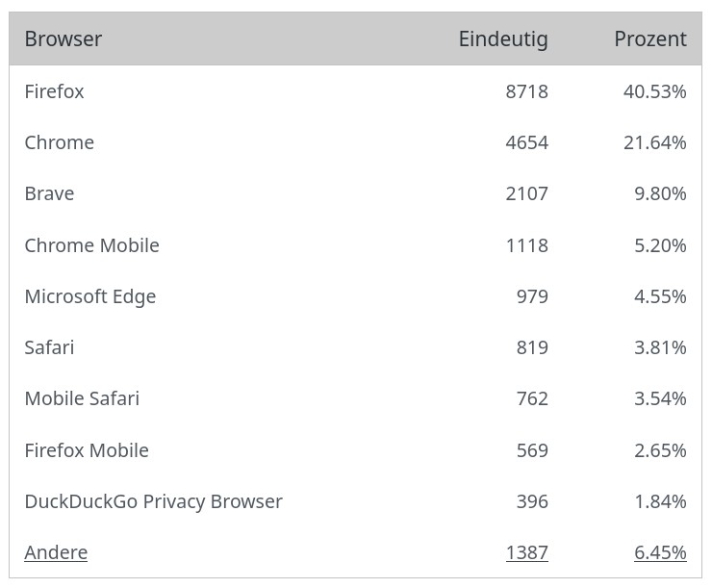This screenshot has height=588, width=712.
Task: Click the Browser column header
Action: (64, 39)
